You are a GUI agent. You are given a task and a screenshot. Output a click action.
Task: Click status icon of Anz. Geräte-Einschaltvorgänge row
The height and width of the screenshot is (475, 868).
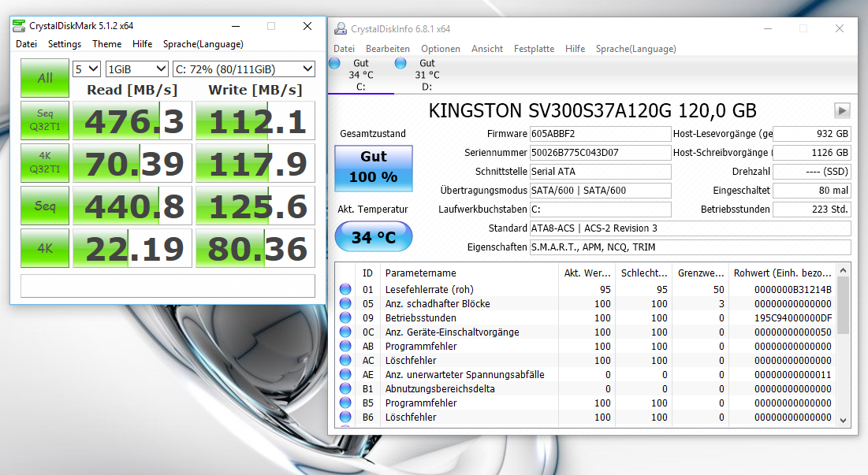coord(345,332)
